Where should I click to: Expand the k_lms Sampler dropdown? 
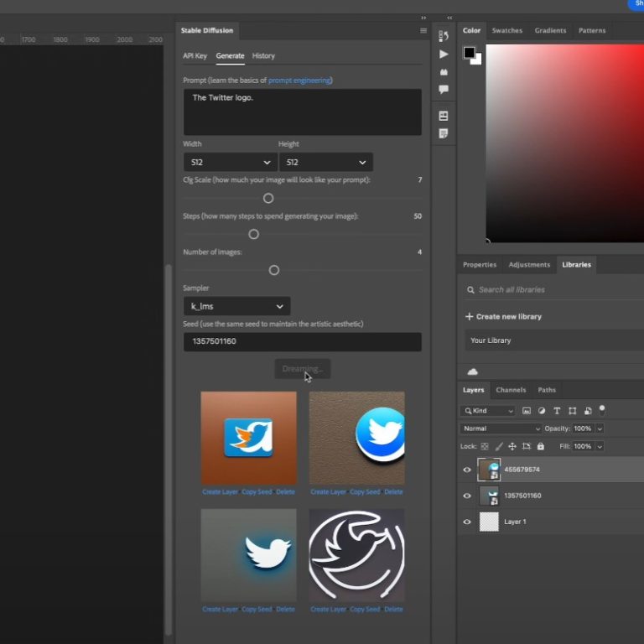pos(236,306)
